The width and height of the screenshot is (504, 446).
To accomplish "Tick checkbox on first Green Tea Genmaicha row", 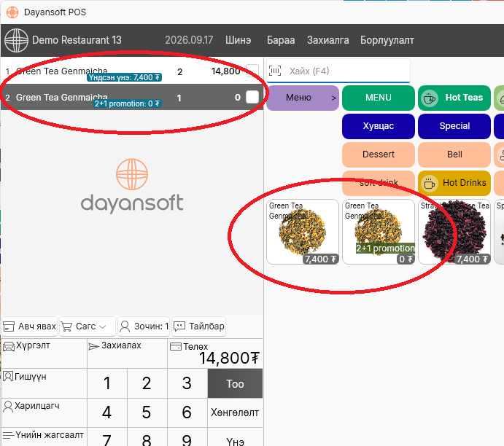I will [252, 71].
